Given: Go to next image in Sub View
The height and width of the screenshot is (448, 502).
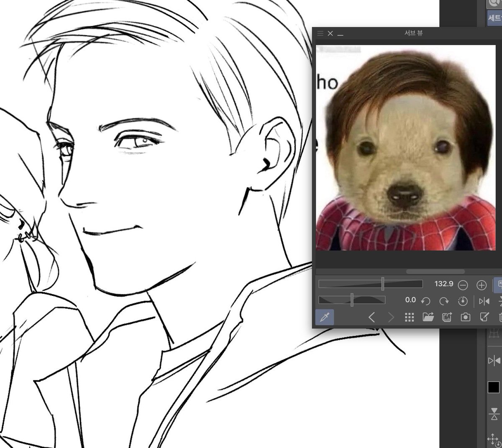Looking at the screenshot, I should [391, 318].
